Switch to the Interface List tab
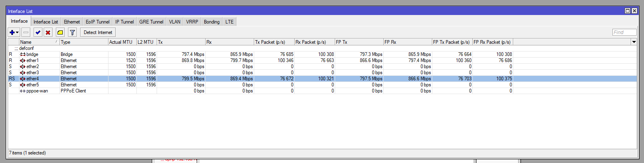 click(46, 22)
